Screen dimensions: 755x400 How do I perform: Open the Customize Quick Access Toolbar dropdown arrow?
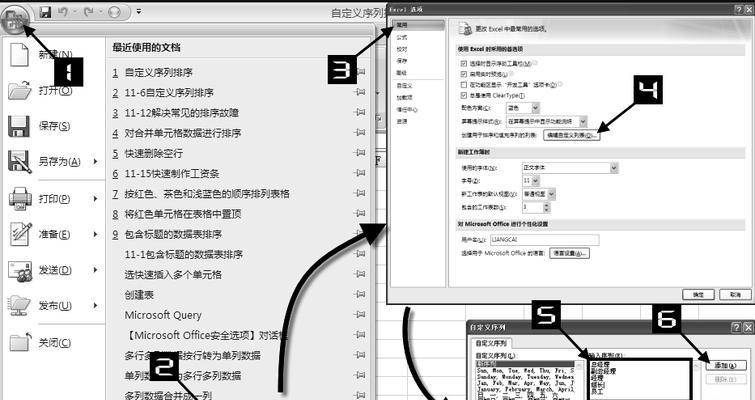(139, 12)
